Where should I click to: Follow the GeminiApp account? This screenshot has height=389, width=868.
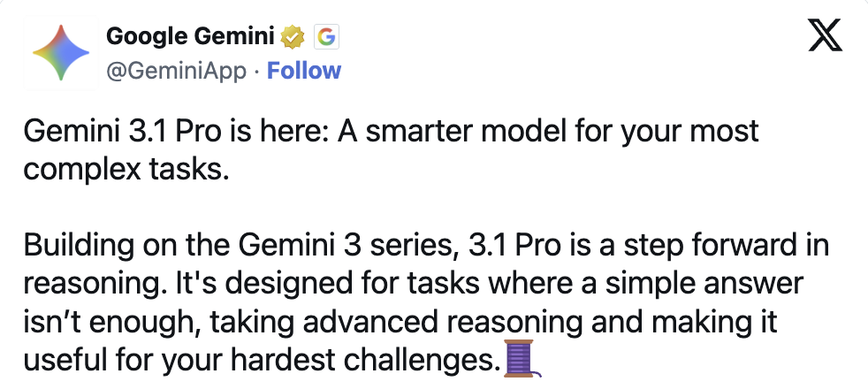coord(303,71)
